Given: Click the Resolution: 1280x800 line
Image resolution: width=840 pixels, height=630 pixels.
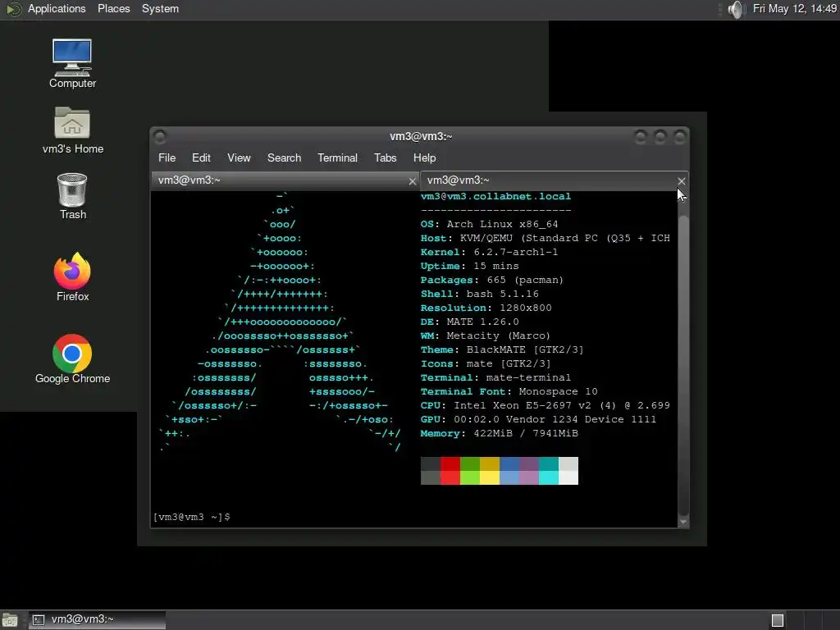Looking at the screenshot, I should (486, 308).
